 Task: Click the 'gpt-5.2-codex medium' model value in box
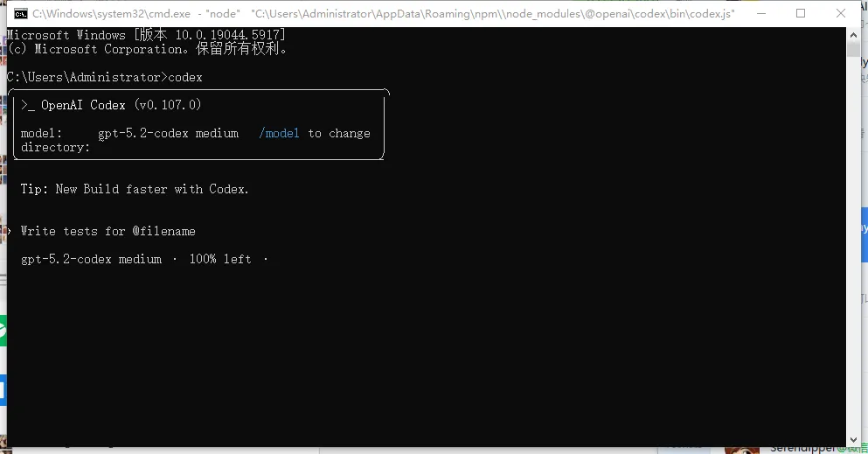(169, 134)
